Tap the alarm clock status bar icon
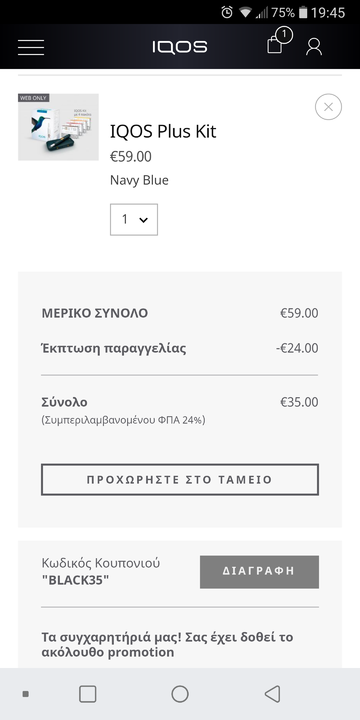Screen dimensions: 360x720 pyautogui.click(x=227, y=12)
